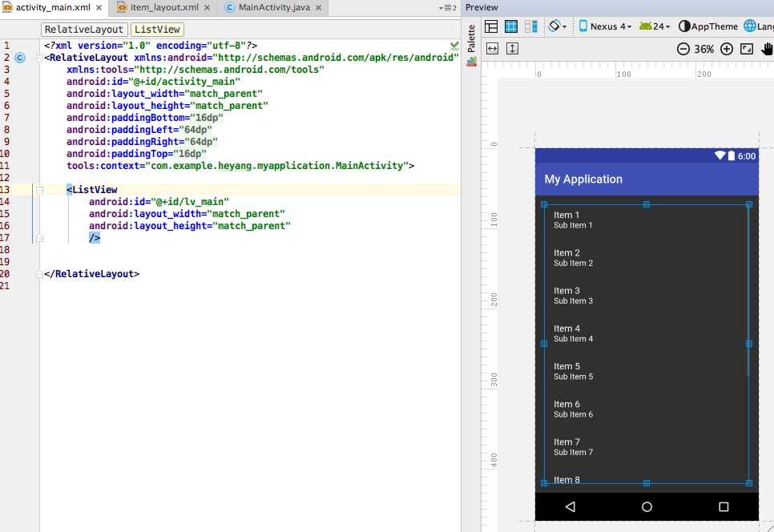Open AppTheme theme selector
Viewport: 774px width, 532px height.
(707, 26)
